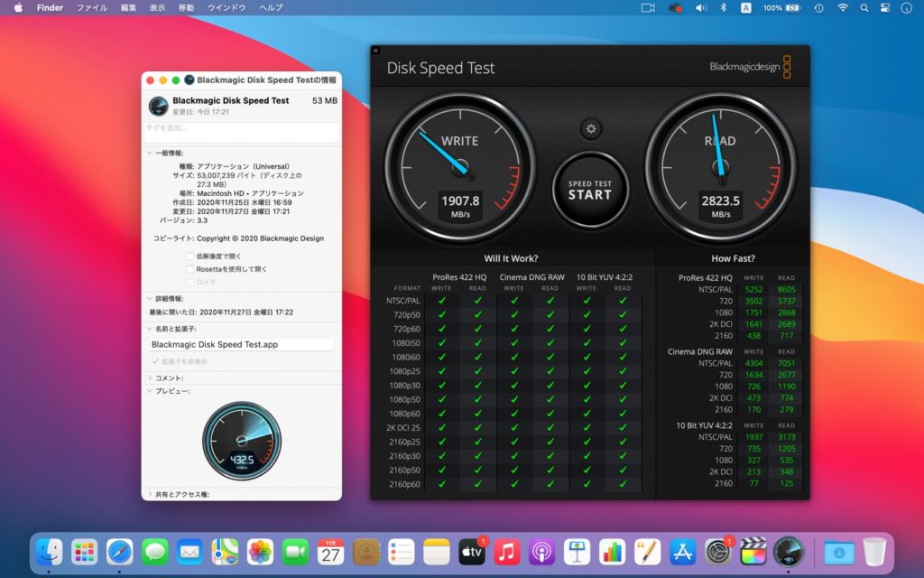Toggle the ロック checkbox

tap(189, 282)
